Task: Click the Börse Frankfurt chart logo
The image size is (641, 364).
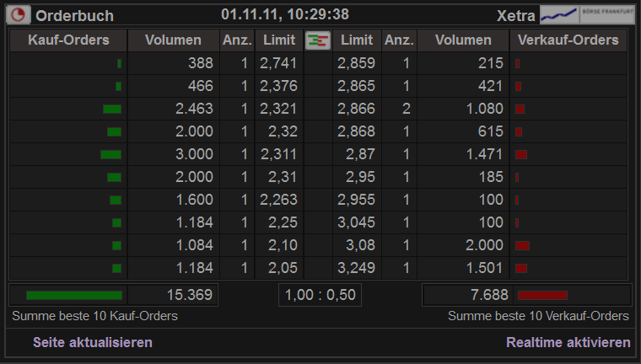Action: (587, 14)
